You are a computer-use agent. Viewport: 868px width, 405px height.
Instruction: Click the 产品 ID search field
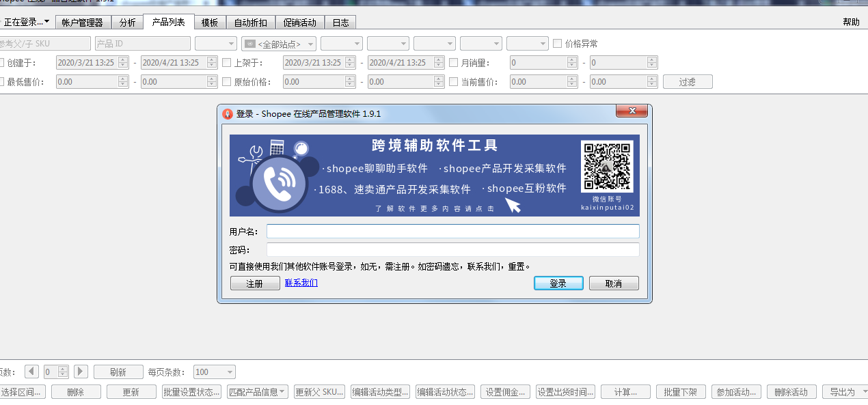[143, 44]
